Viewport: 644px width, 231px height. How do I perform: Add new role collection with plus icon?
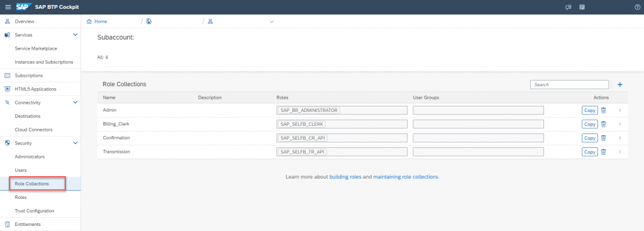coord(619,85)
